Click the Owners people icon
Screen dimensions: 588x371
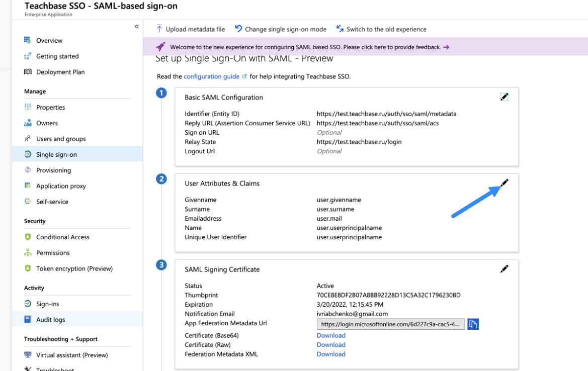click(28, 123)
